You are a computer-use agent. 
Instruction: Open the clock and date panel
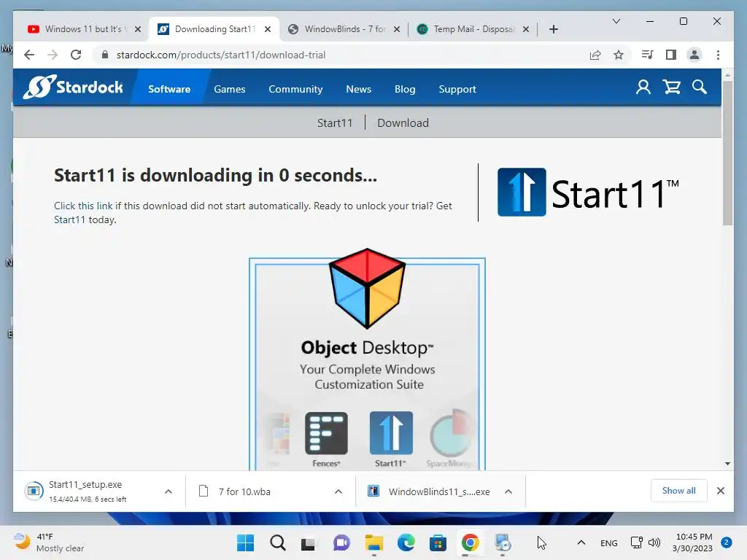(x=693, y=542)
